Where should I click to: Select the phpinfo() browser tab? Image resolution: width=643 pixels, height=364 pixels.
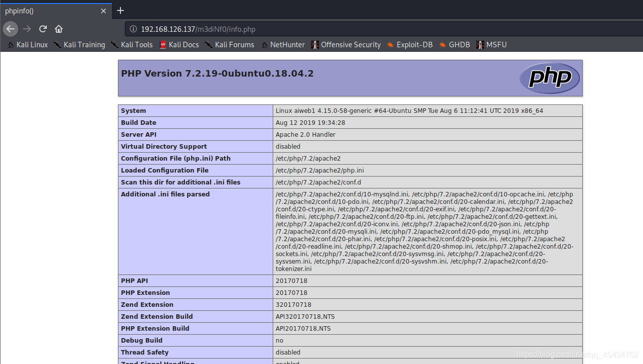point(55,10)
